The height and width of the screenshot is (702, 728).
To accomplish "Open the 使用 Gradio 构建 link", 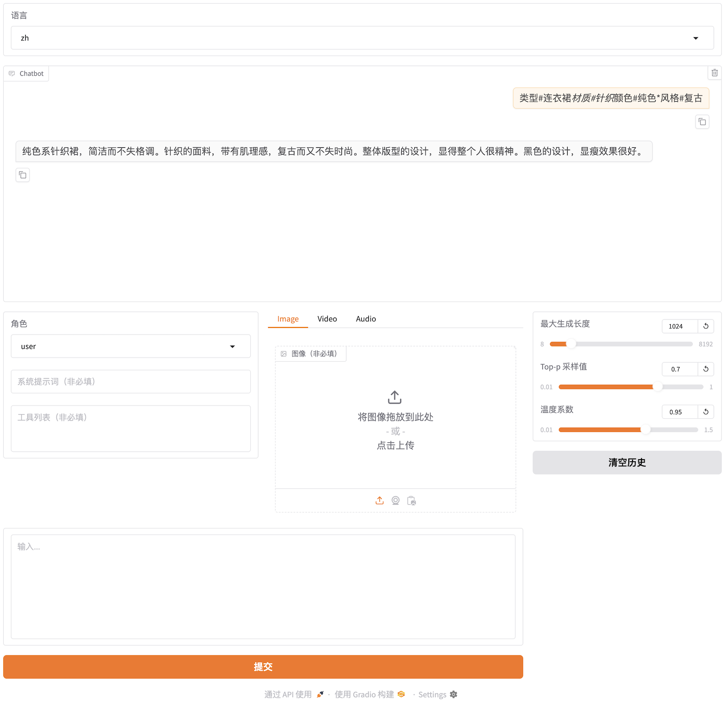I will point(370,694).
